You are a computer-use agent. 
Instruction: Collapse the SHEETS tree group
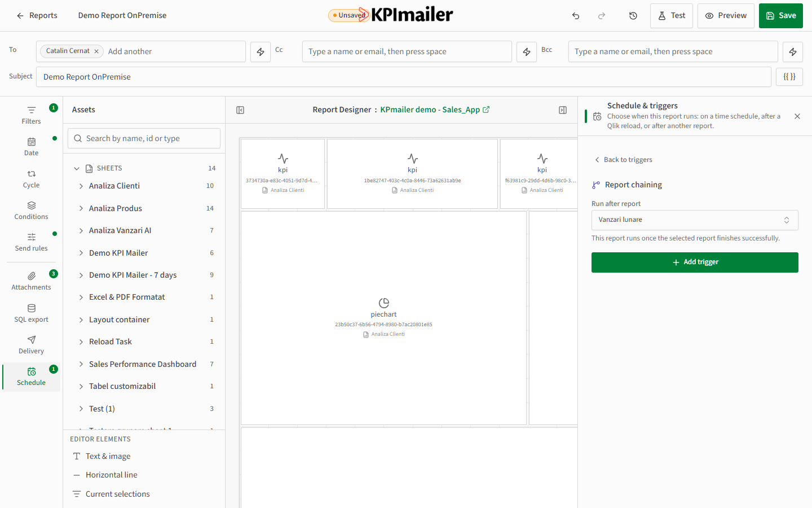click(77, 168)
